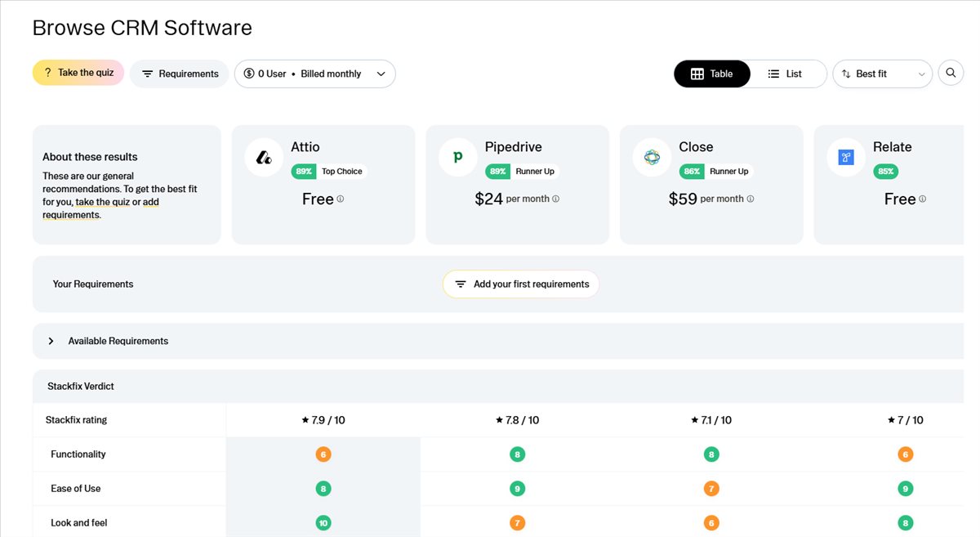Click Close's Ease of Use score 7 badge

point(711,489)
